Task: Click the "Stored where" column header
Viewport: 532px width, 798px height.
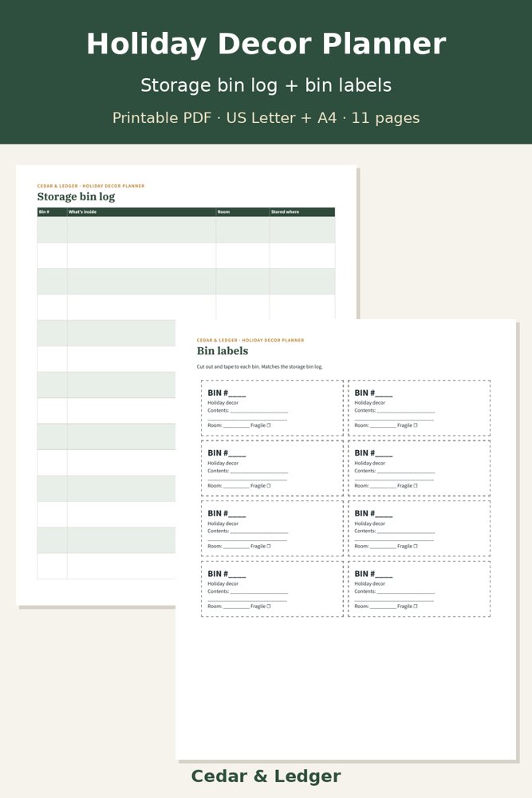Action: pyautogui.click(x=302, y=211)
